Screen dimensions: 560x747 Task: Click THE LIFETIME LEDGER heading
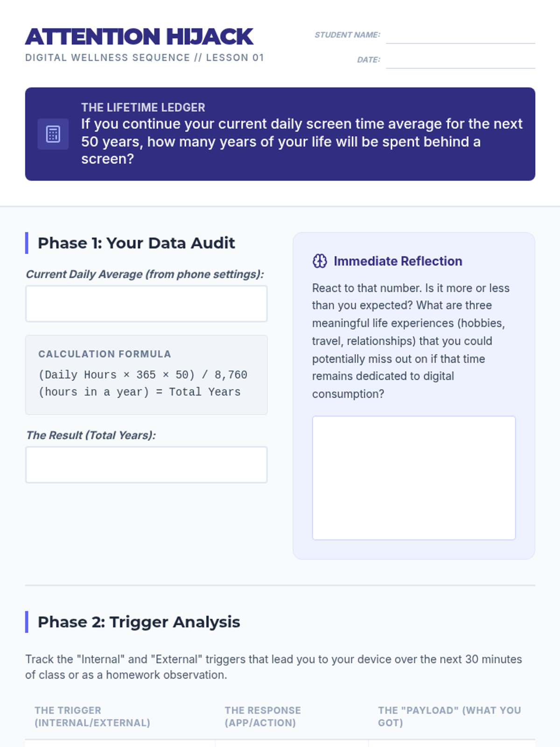click(143, 107)
